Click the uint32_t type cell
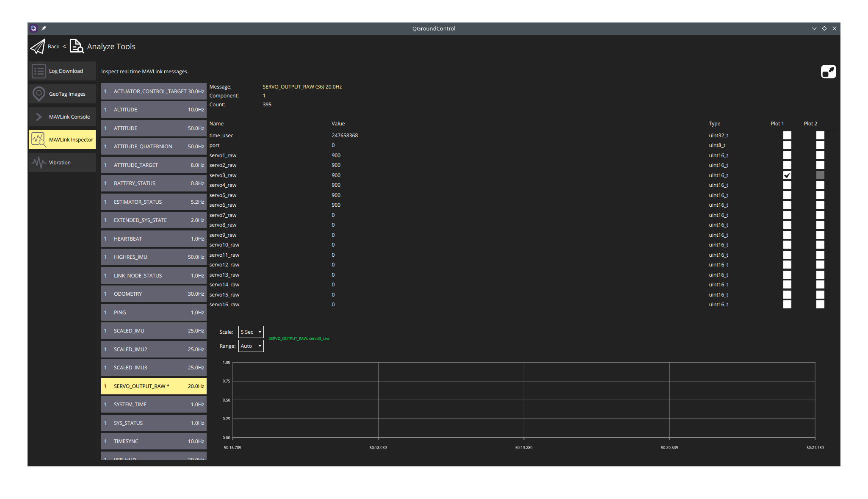 [x=719, y=136]
